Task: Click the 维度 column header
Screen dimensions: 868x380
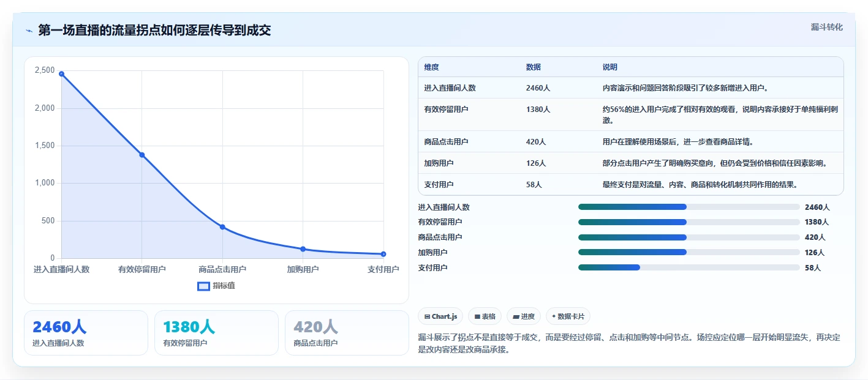Action: tap(431, 67)
